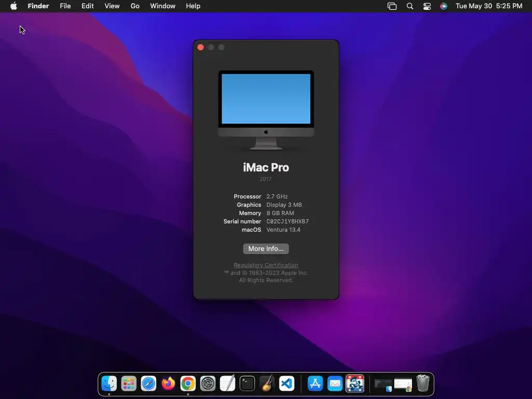The image size is (532, 399).
Task: Click the iMac Pro computer image
Action: pyautogui.click(x=266, y=110)
